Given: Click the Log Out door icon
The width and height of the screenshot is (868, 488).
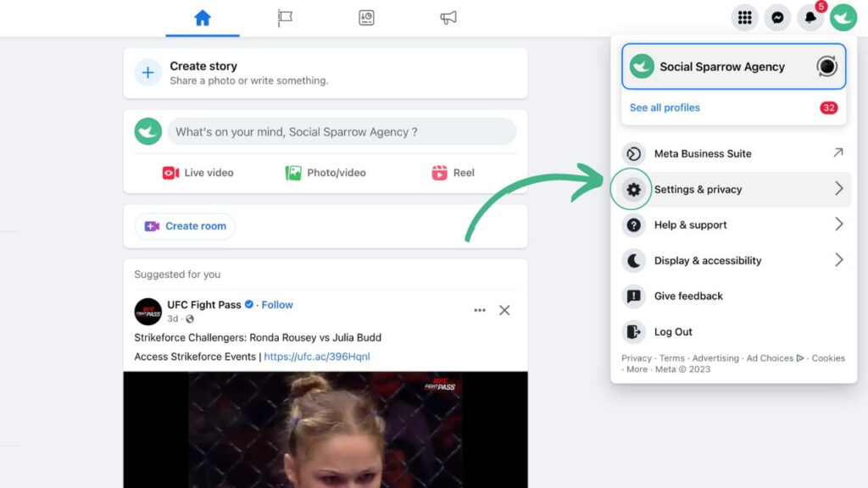Looking at the screenshot, I should pyautogui.click(x=634, y=332).
